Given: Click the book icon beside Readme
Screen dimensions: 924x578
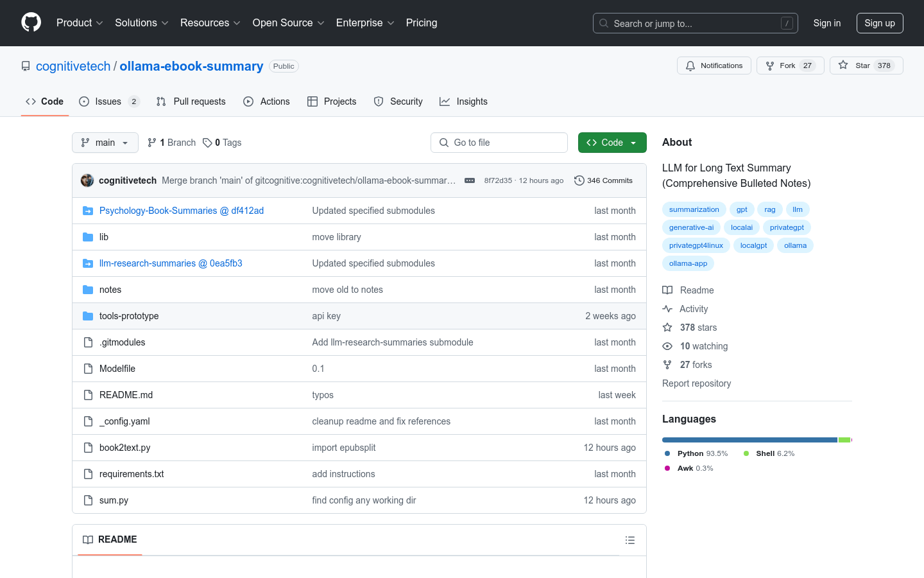Looking at the screenshot, I should point(667,290).
